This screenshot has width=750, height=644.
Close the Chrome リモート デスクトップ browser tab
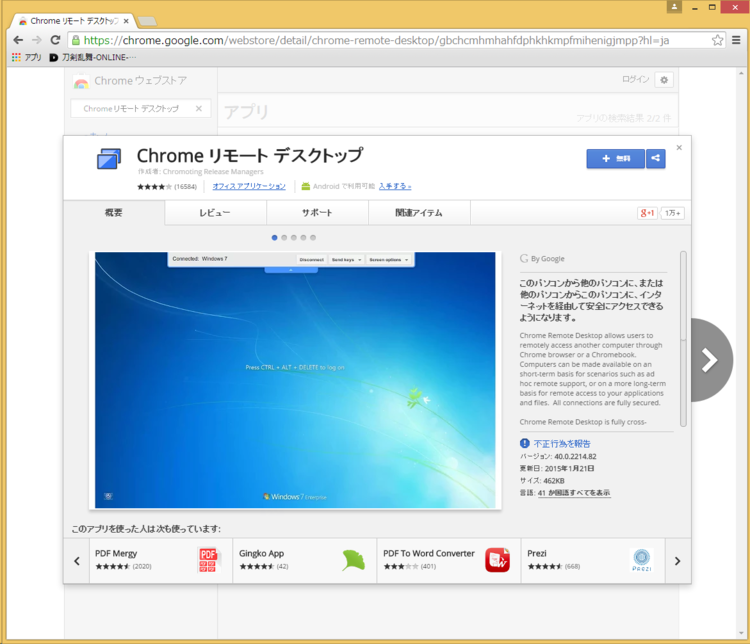[x=126, y=21]
